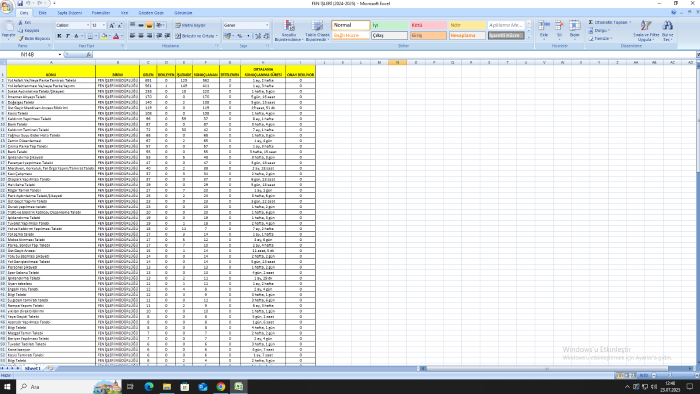
Task: Toggle left text alignment
Action: pos(133,36)
